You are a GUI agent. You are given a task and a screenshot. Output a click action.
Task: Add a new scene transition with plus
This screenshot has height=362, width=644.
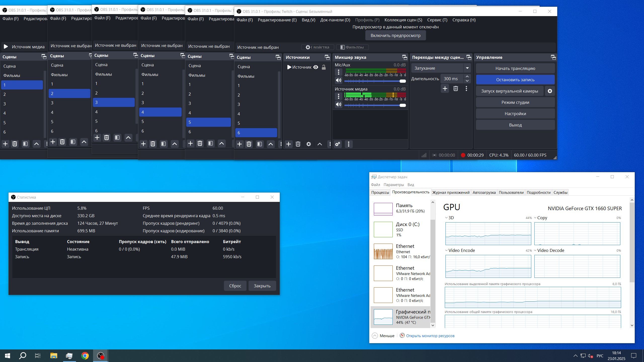(445, 88)
